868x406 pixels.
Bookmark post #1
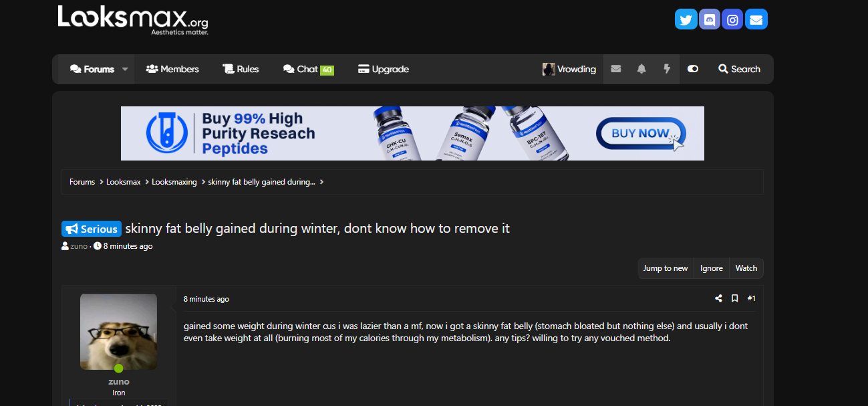click(x=734, y=298)
